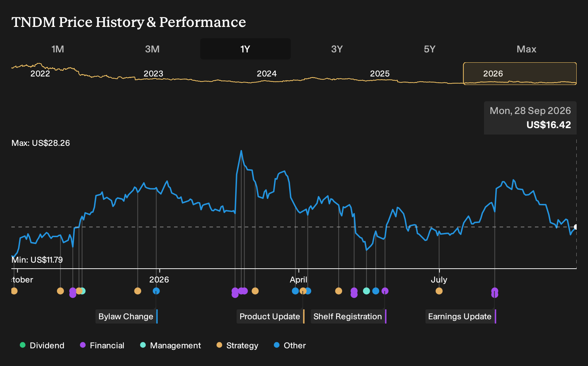Screen dimensions: 588x366
Task: Switch to the 1M time range tab
Action: pos(58,49)
